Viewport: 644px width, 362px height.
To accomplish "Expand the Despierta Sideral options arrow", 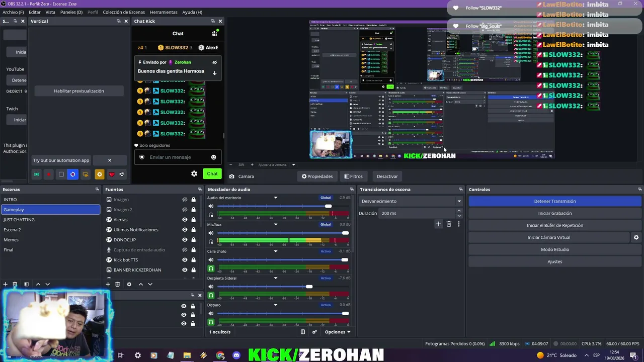I will pos(275,278).
